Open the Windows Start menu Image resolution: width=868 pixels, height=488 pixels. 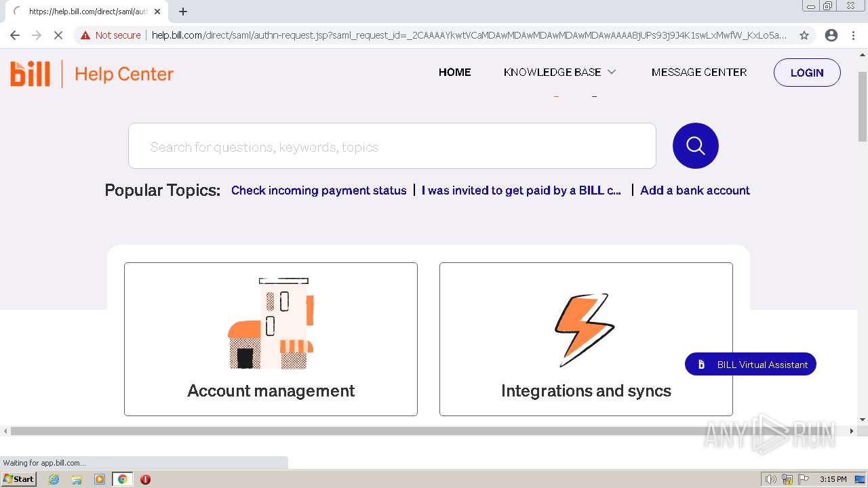[x=18, y=479]
